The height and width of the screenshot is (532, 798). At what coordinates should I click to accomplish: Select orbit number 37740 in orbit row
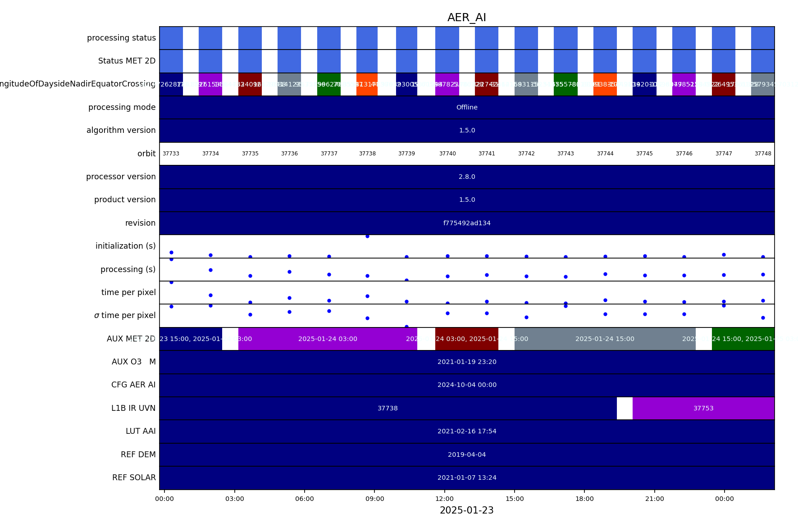point(447,154)
